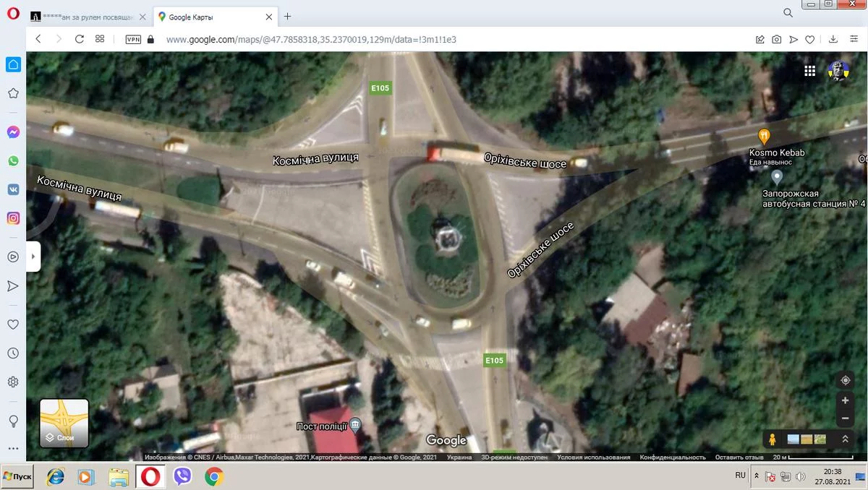This screenshot has height=490, width=868.
Task: Click Оставить отзыв link
Action: click(x=739, y=457)
